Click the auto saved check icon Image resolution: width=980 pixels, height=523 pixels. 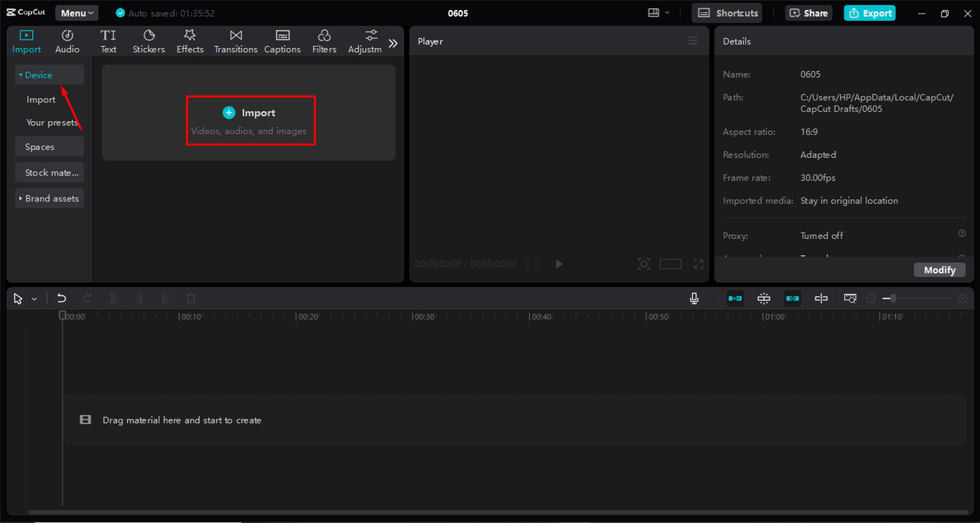120,13
